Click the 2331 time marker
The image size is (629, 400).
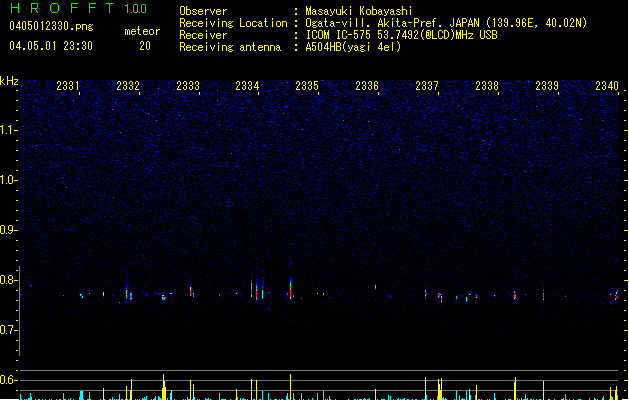point(68,86)
